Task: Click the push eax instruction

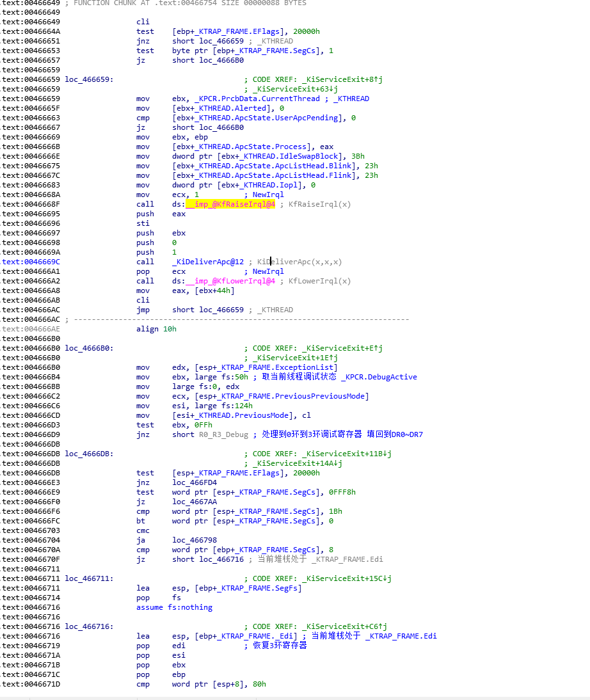Action: (x=161, y=214)
